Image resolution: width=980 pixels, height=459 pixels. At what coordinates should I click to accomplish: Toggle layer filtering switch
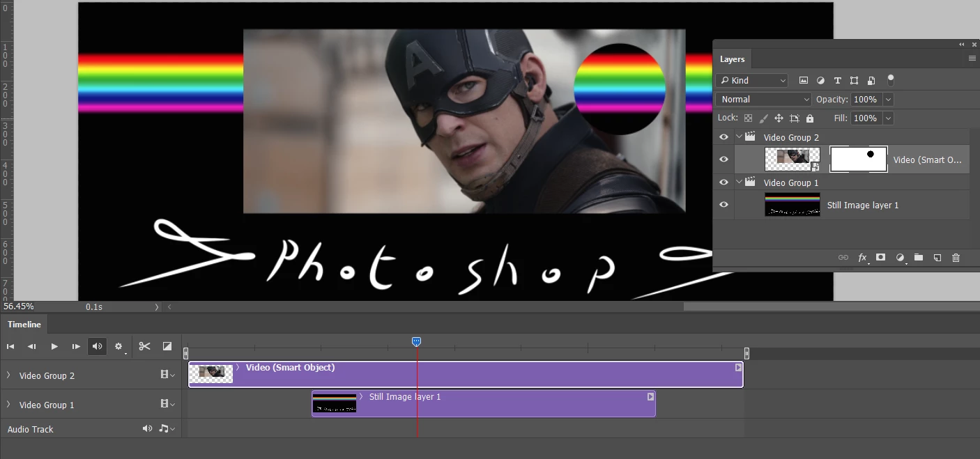point(890,80)
